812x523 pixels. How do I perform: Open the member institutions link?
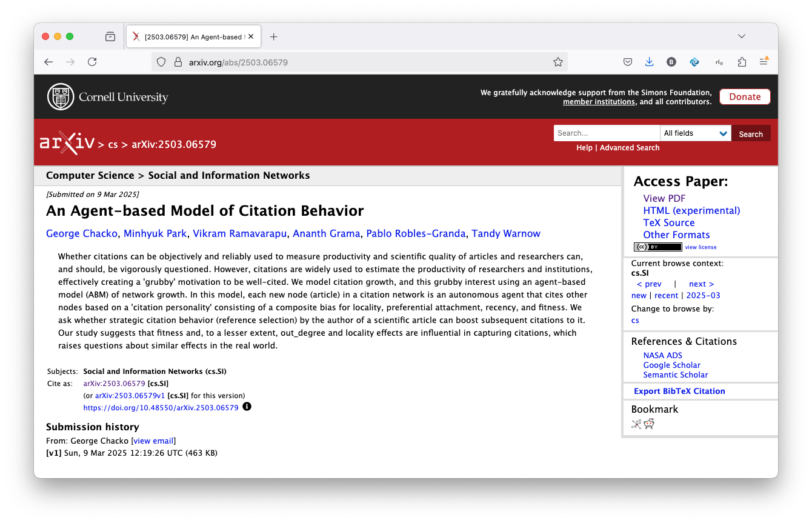point(599,102)
